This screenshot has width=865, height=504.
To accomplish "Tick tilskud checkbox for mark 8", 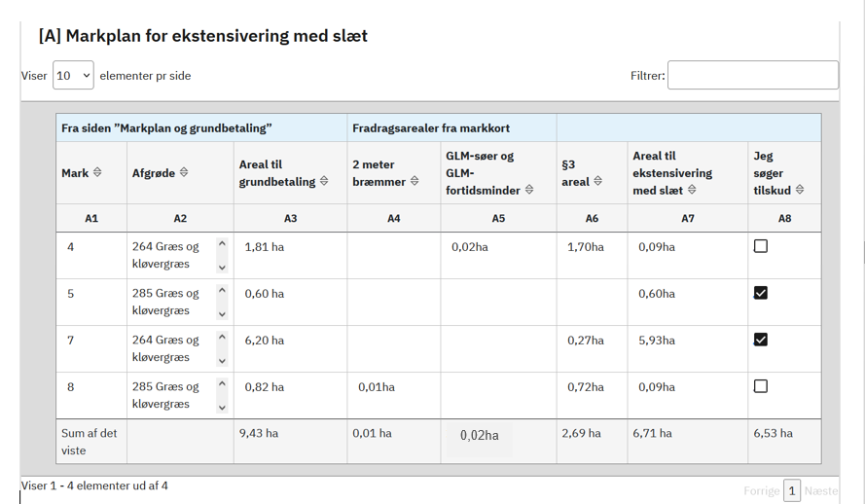I will click(x=761, y=386).
